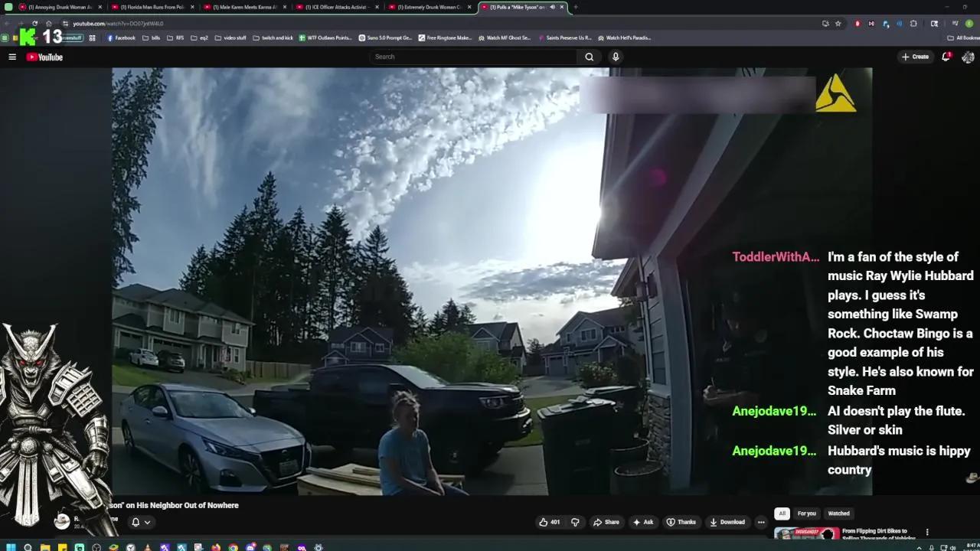Dislike the video with the thumbs down
The height and width of the screenshot is (551, 980).
575,521
